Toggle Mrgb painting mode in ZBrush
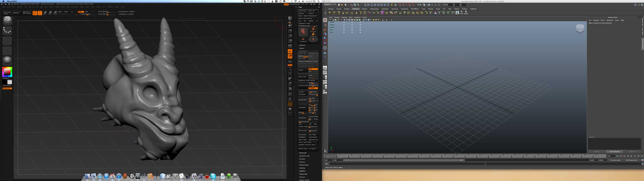This screenshot has width=644, height=181. click(60, 12)
